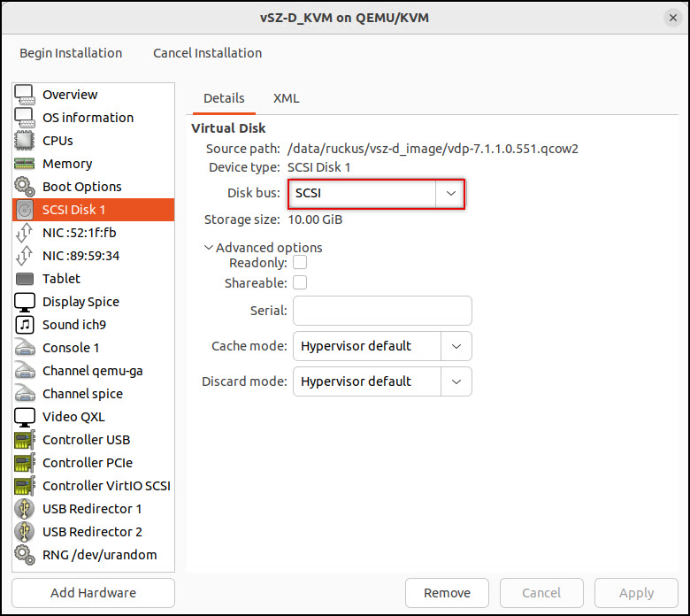Click the Display Spice monitor icon
The width and height of the screenshot is (690, 616).
[x=25, y=302]
